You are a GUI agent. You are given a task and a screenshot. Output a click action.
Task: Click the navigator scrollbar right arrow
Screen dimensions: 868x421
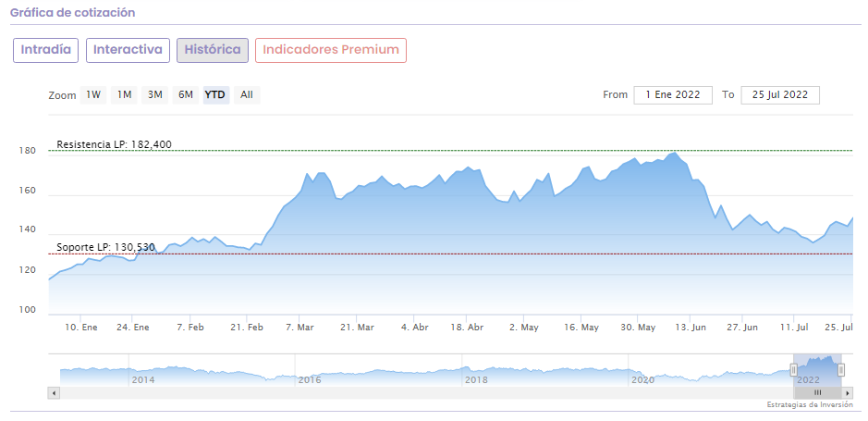(x=848, y=392)
